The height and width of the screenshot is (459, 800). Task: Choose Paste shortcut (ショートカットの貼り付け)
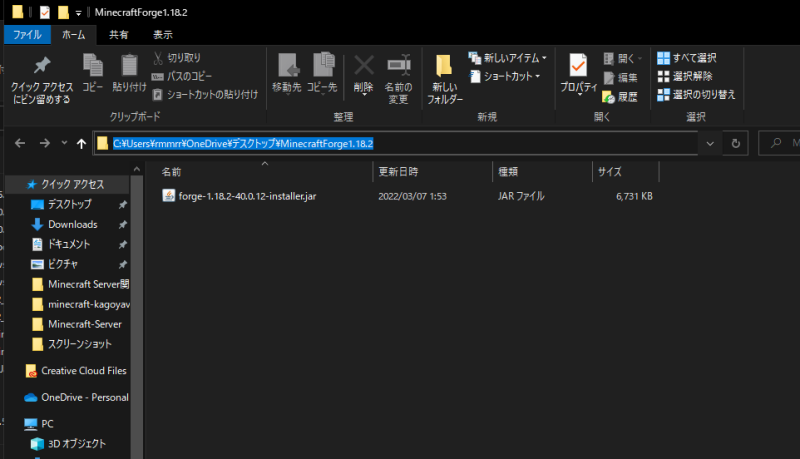coord(205,94)
